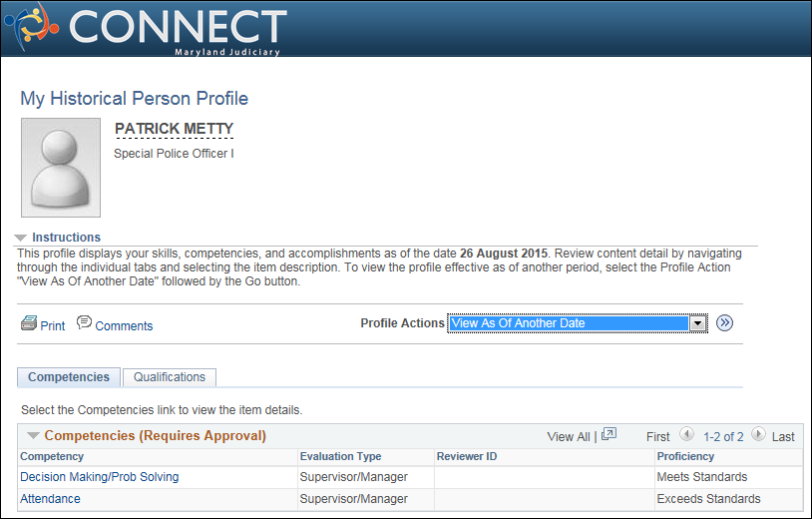Click the Print printer icon
This screenshot has height=519, width=812.
pyautogui.click(x=29, y=323)
